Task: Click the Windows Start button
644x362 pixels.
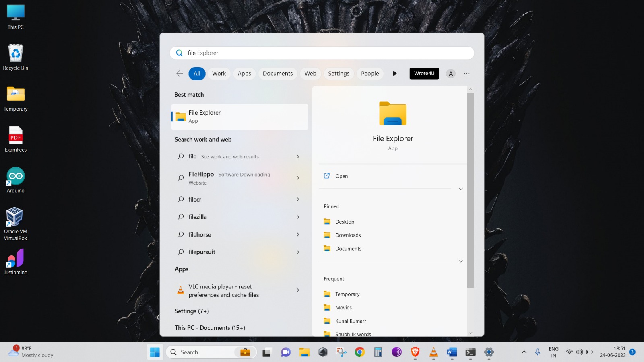Action: pos(155,352)
